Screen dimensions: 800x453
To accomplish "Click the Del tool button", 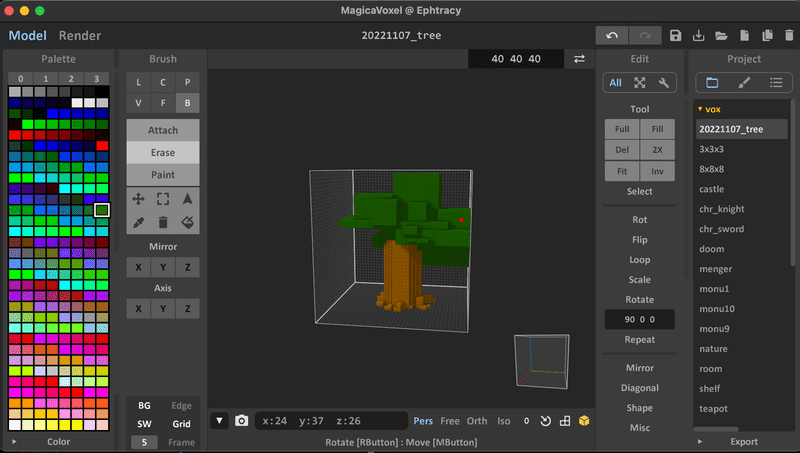I will 622,150.
